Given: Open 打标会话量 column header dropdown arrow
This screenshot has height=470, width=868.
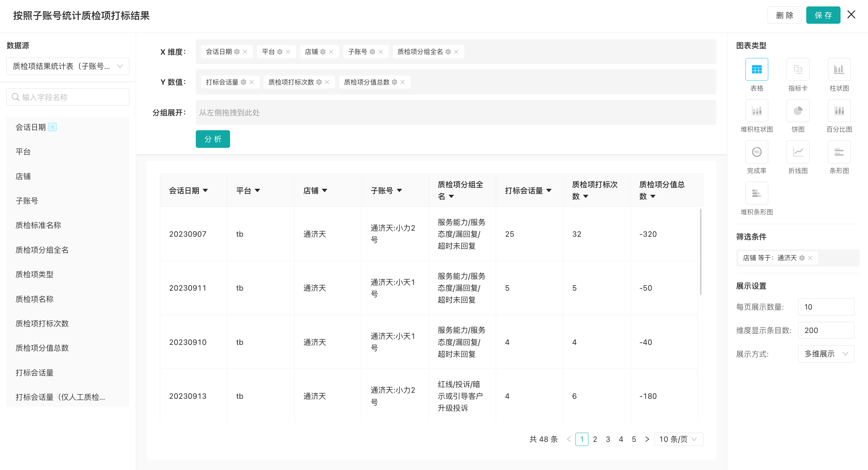Looking at the screenshot, I should coord(549,191).
